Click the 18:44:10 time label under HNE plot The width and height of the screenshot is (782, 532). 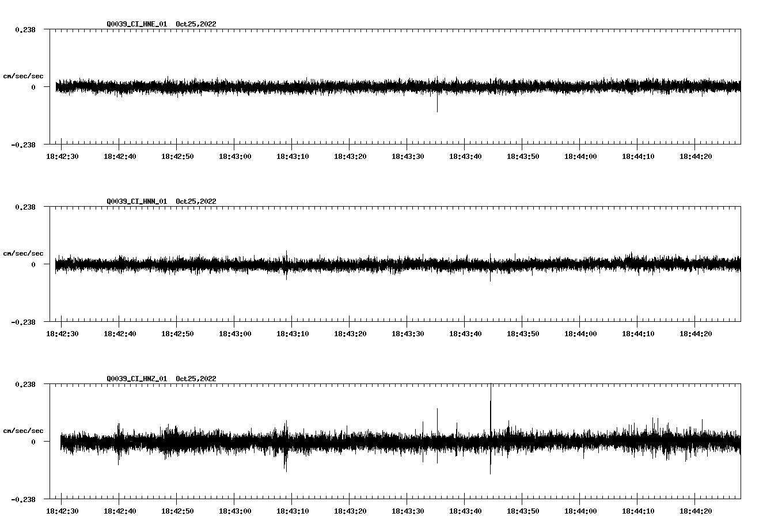click(x=638, y=157)
